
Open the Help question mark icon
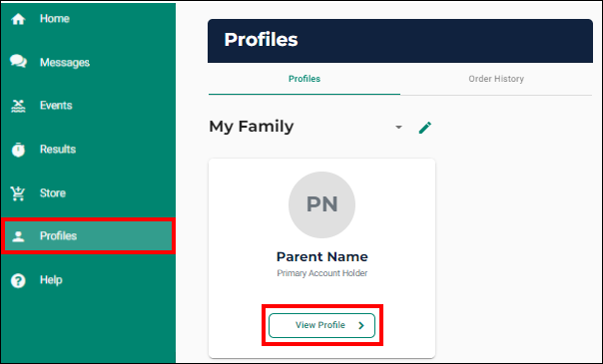coord(18,280)
